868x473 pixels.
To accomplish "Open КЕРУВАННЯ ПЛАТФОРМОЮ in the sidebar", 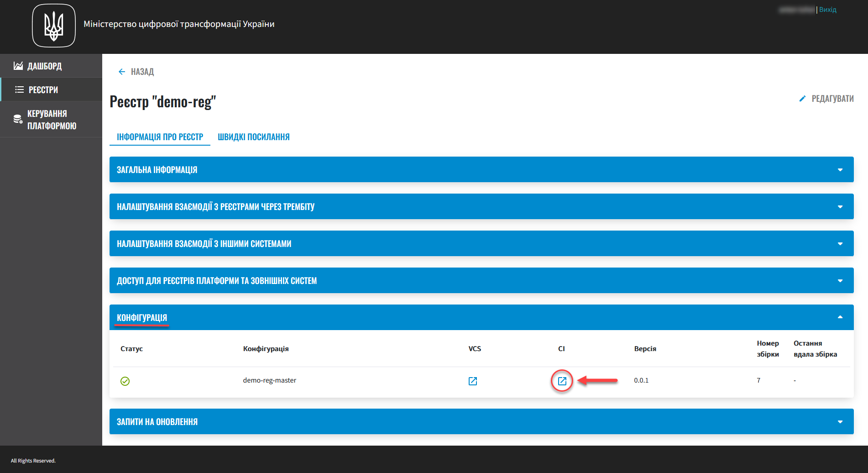I will click(51, 119).
